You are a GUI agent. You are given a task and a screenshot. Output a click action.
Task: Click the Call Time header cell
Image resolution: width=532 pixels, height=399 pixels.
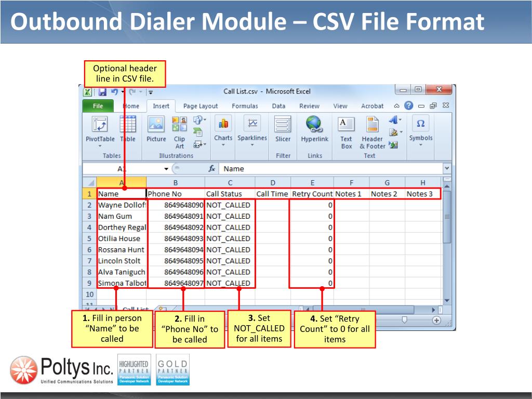click(x=272, y=194)
